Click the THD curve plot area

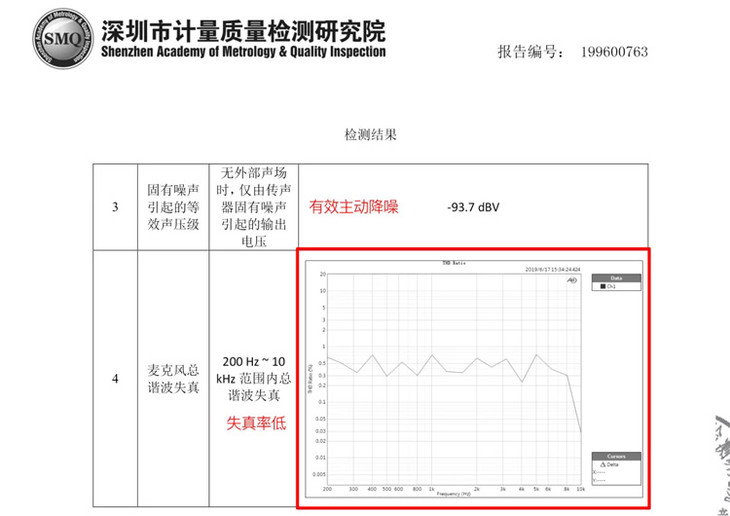[x=454, y=379]
